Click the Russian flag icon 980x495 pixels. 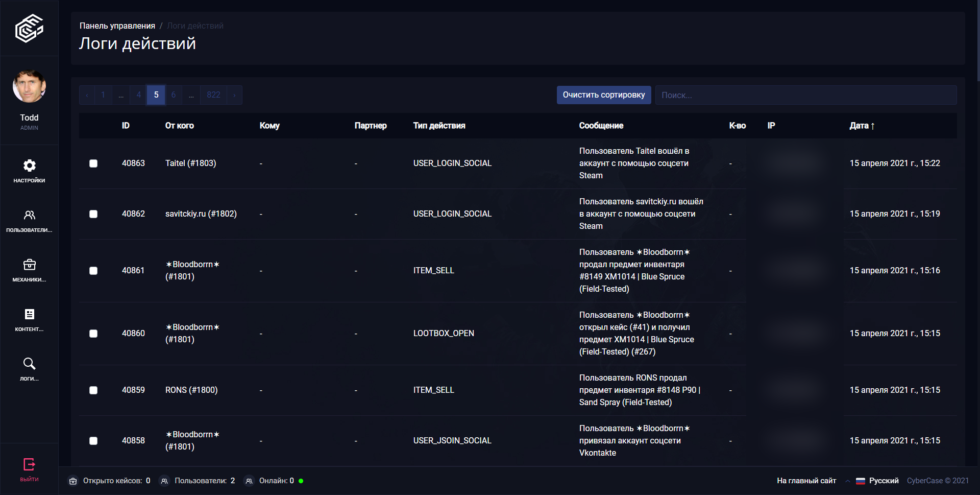pos(861,481)
